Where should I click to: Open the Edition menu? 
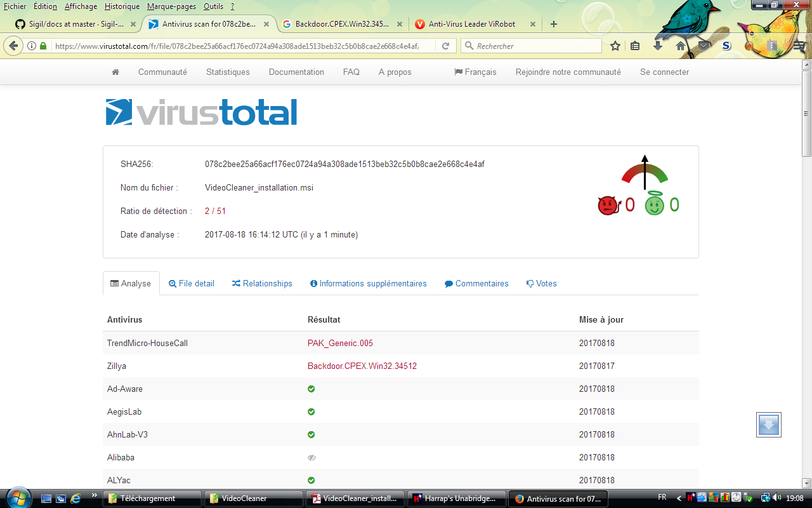coord(45,6)
